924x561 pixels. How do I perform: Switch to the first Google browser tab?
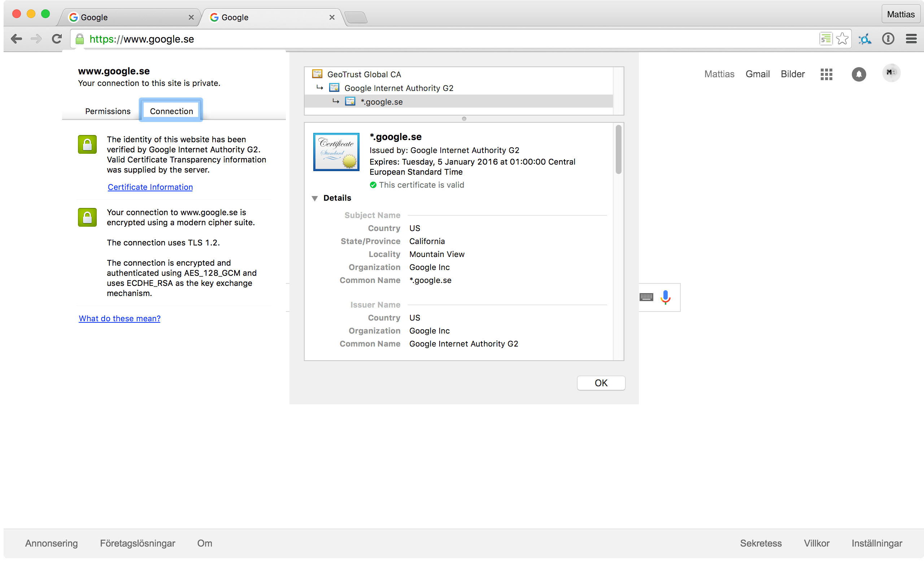129,17
